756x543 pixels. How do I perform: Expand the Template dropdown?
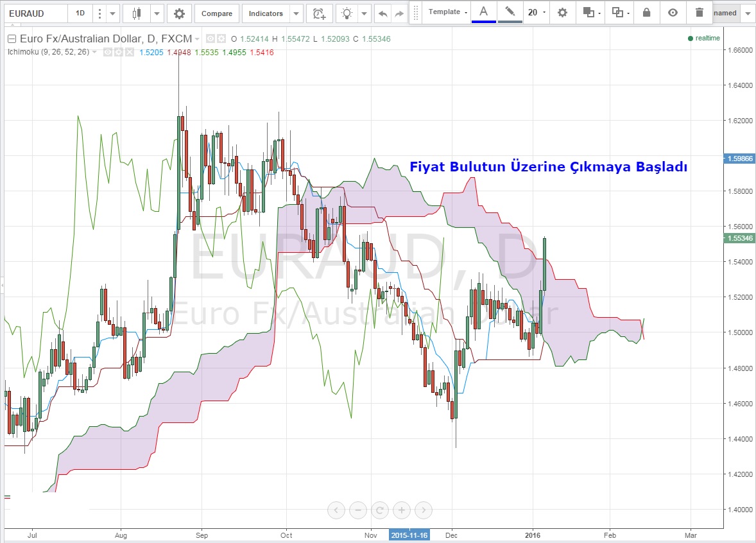point(447,12)
